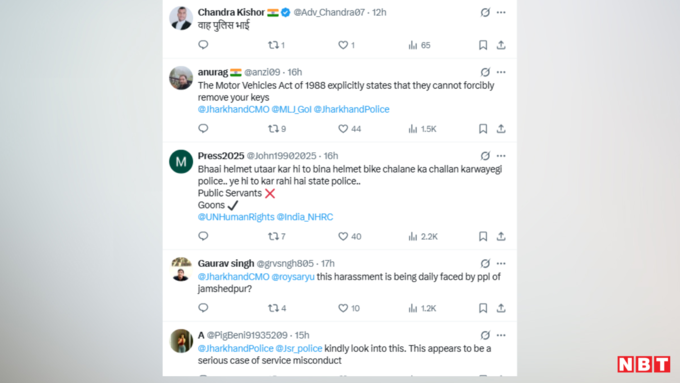Open the @roysaryu mention in Gaurav's tweet
This screenshot has height=383, width=680.
[x=293, y=277]
